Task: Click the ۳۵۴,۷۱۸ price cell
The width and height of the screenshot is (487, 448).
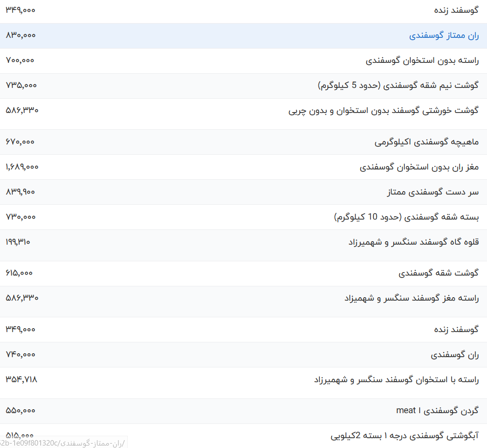Action: click(21, 380)
